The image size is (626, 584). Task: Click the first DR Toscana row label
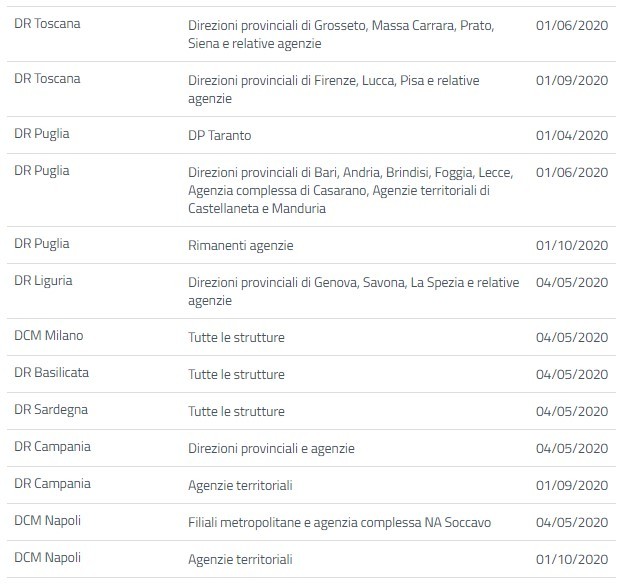(x=48, y=24)
